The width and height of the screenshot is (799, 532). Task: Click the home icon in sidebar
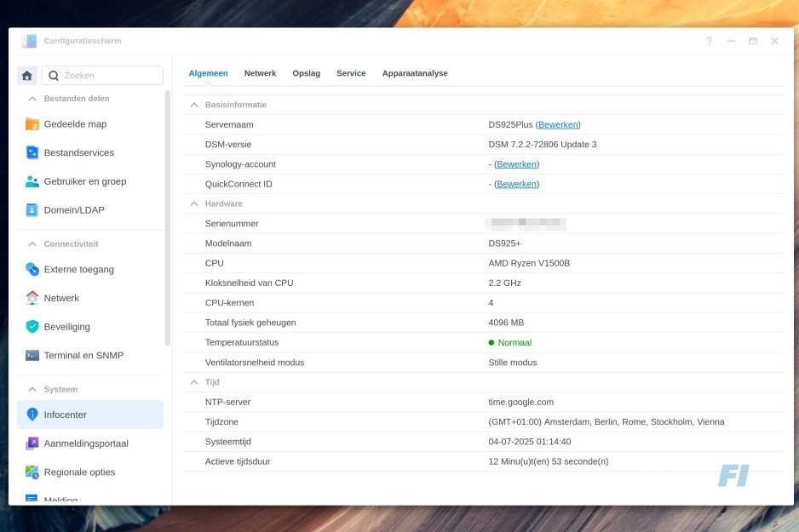point(27,76)
